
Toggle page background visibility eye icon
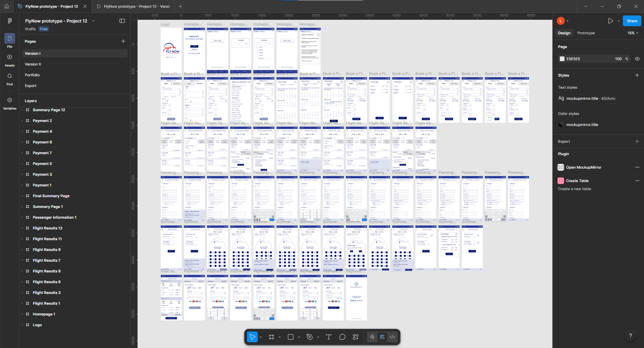[637, 59]
